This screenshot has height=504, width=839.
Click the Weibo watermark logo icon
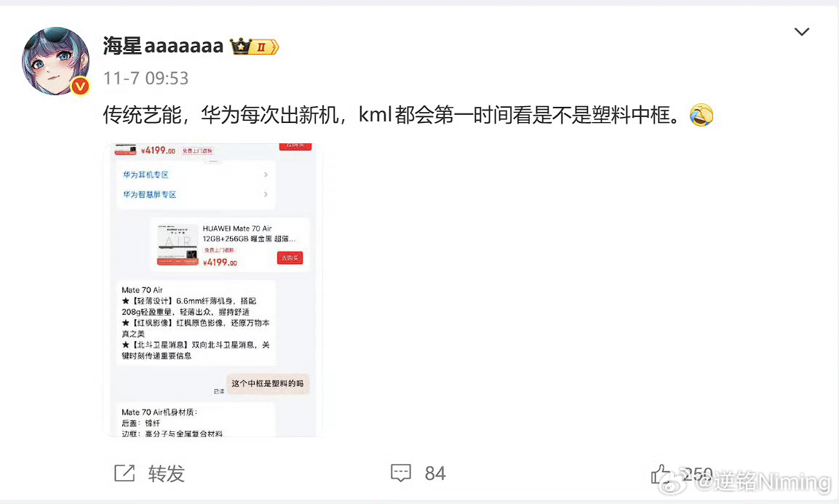tap(672, 483)
